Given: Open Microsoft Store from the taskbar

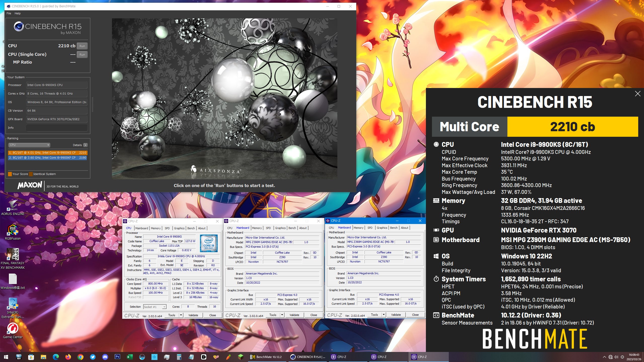Looking at the screenshot, I should tap(31, 357).
